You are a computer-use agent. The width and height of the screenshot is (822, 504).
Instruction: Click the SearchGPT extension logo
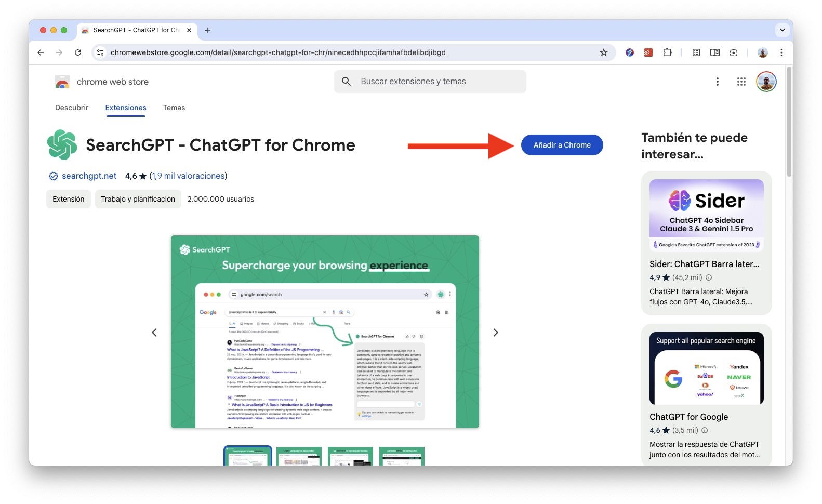click(62, 145)
